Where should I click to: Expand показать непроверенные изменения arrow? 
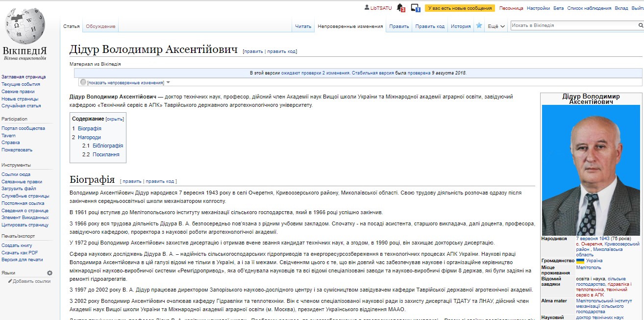(168, 82)
